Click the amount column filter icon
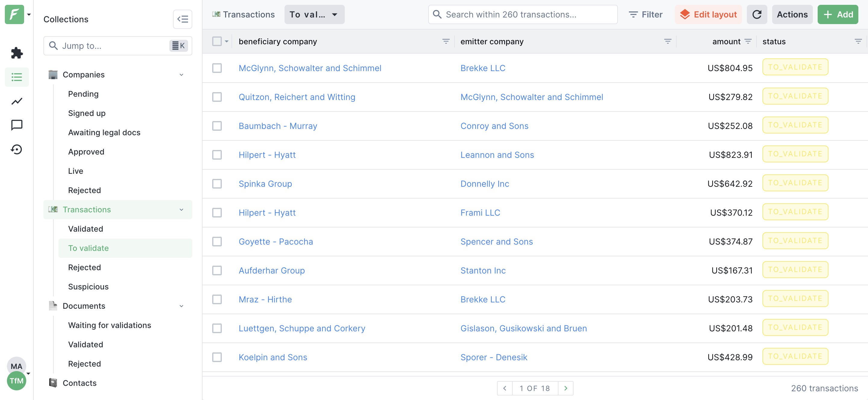Viewport: 868px width, 400px height. [x=748, y=41]
